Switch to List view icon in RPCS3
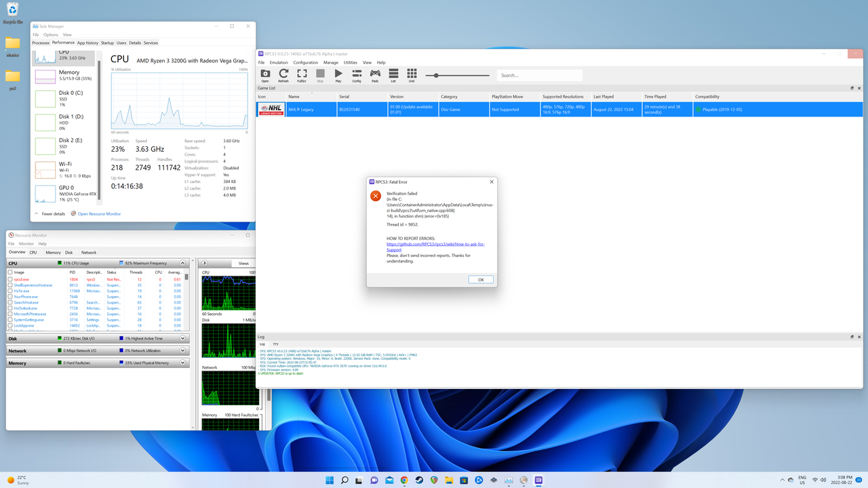The image size is (868, 488). 393,74
